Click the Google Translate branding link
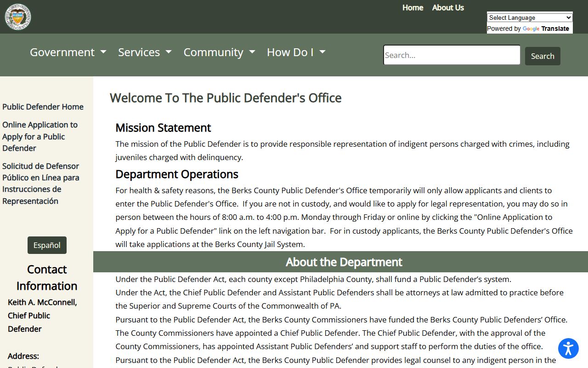Screen dimensions: 588x368 (x=546, y=29)
